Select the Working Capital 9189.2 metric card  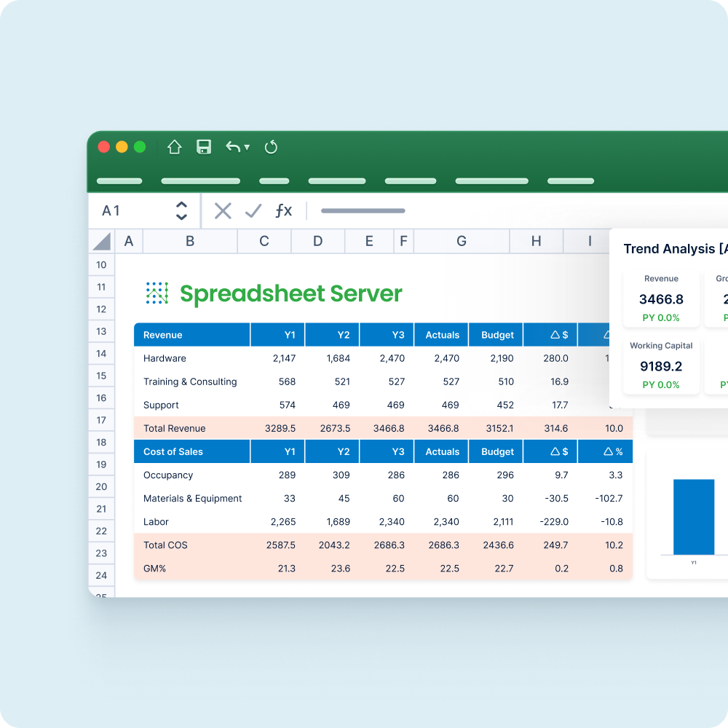tap(661, 364)
